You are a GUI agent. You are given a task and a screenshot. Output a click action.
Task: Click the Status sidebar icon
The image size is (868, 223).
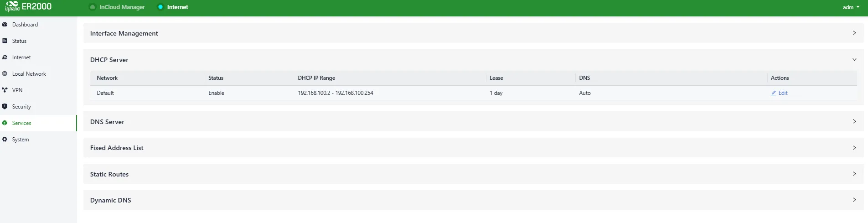point(5,41)
